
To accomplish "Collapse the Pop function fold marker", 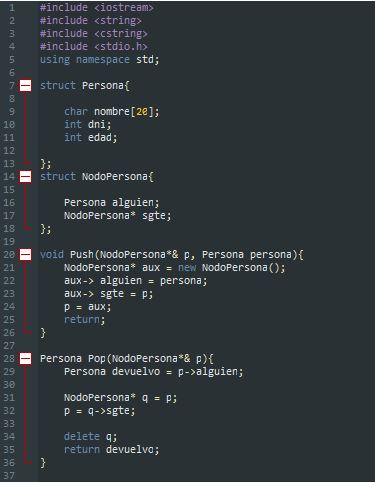I will click(26, 359).
